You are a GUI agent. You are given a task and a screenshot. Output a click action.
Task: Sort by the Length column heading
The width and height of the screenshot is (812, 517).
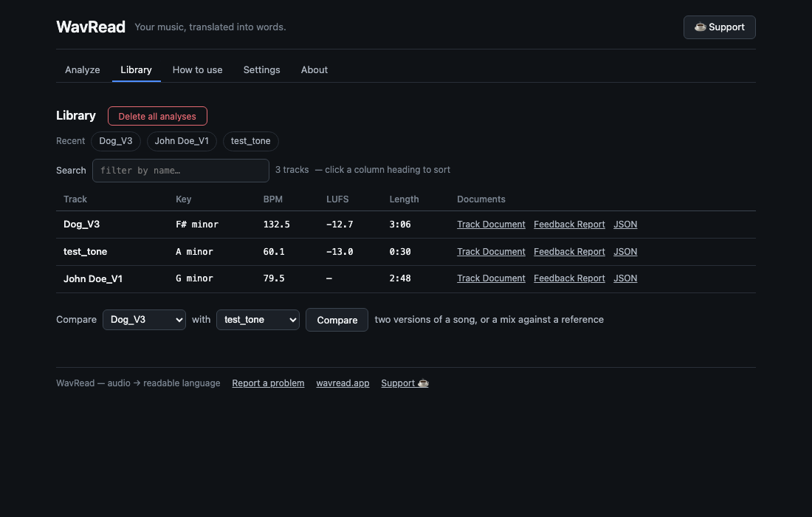(x=404, y=199)
